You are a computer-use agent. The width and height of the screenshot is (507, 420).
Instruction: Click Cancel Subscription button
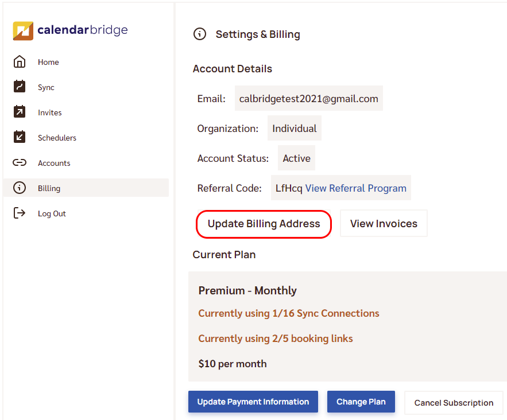(454, 403)
